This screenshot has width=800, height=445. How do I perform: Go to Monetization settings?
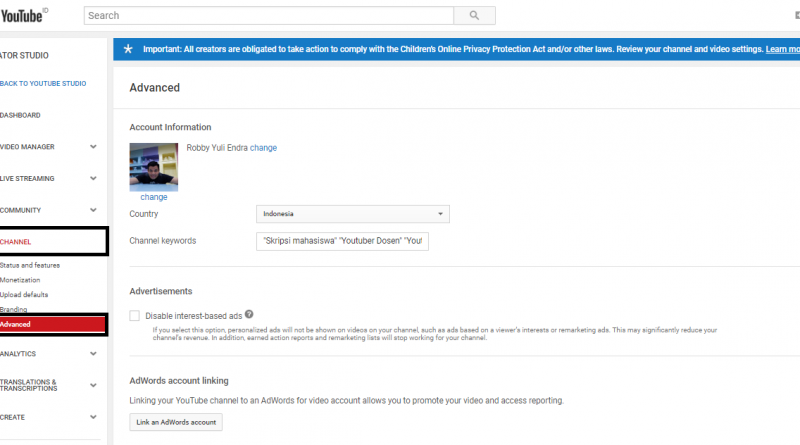20,280
